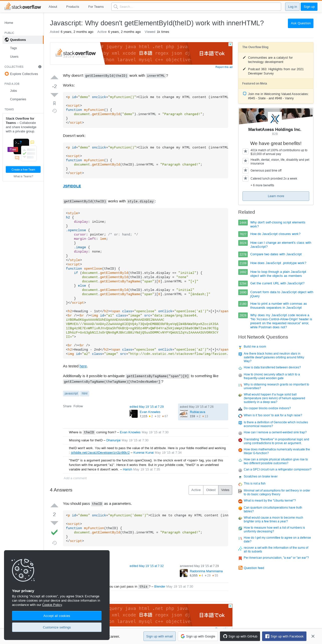
Task: Accept all cookies
Action: [57, 616]
